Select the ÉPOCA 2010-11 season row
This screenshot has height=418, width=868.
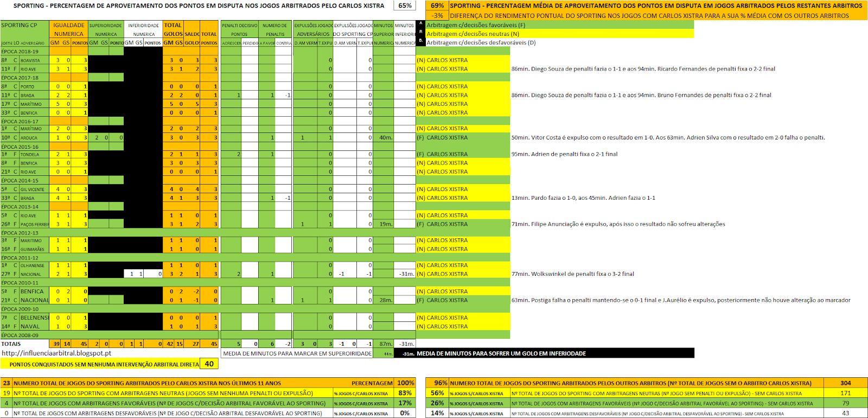click(x=25, y=283)
